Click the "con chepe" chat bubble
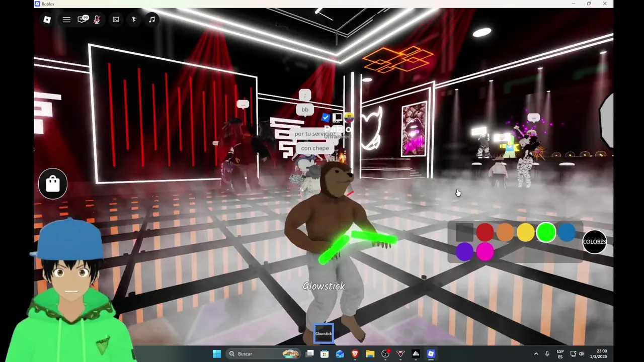Screen dimensions: 644x362 click(x=315, y=148)
